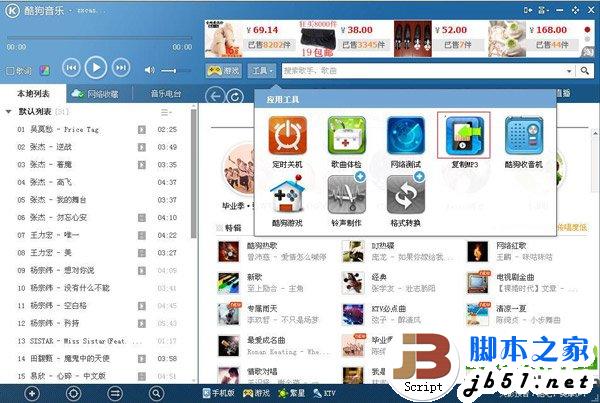The height and width of the screenshot is (403, 600).
Task: Click the colorful skin icon
Action: 45,70
